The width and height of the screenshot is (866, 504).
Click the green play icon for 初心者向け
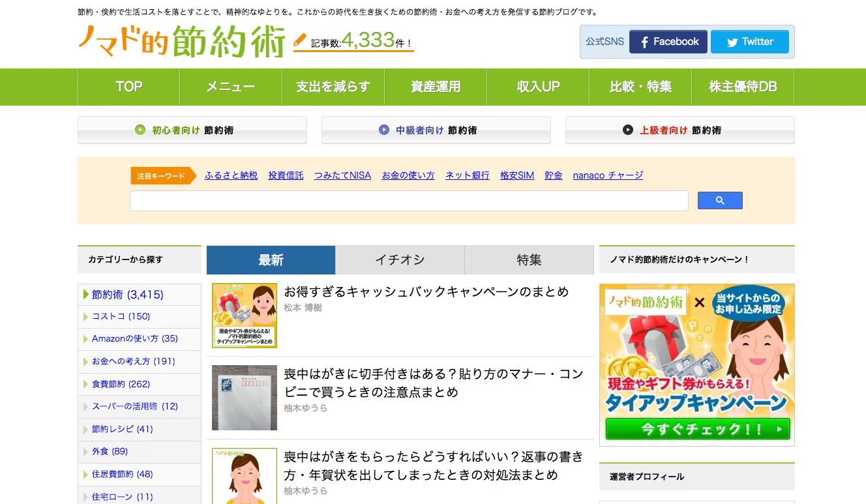pos(140,130)
